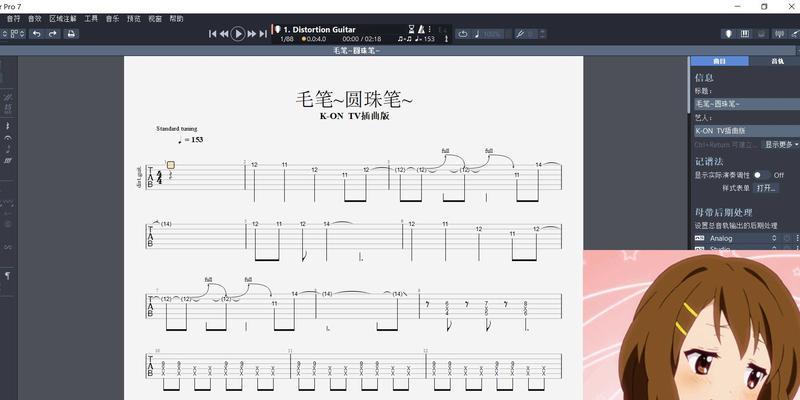Click the tempo marking = 153

(191, 140)
